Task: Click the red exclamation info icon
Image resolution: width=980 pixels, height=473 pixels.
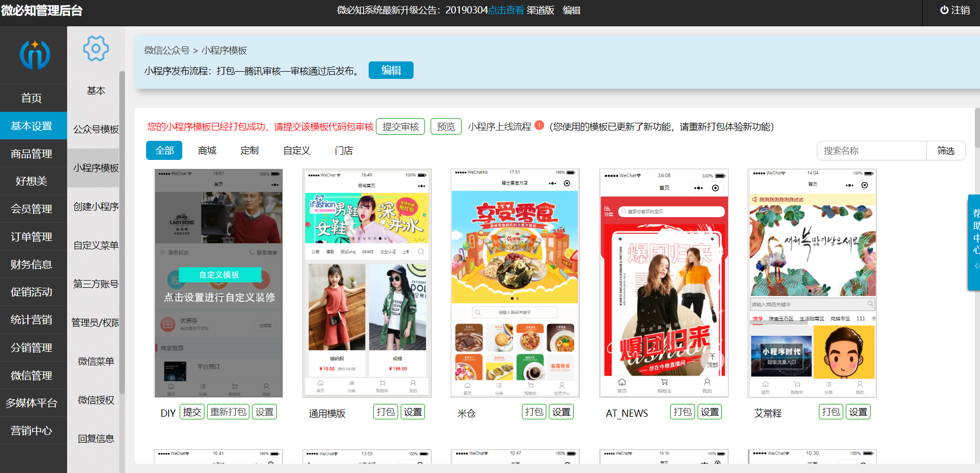Action: pyautogui.click(x=539, y=125)
